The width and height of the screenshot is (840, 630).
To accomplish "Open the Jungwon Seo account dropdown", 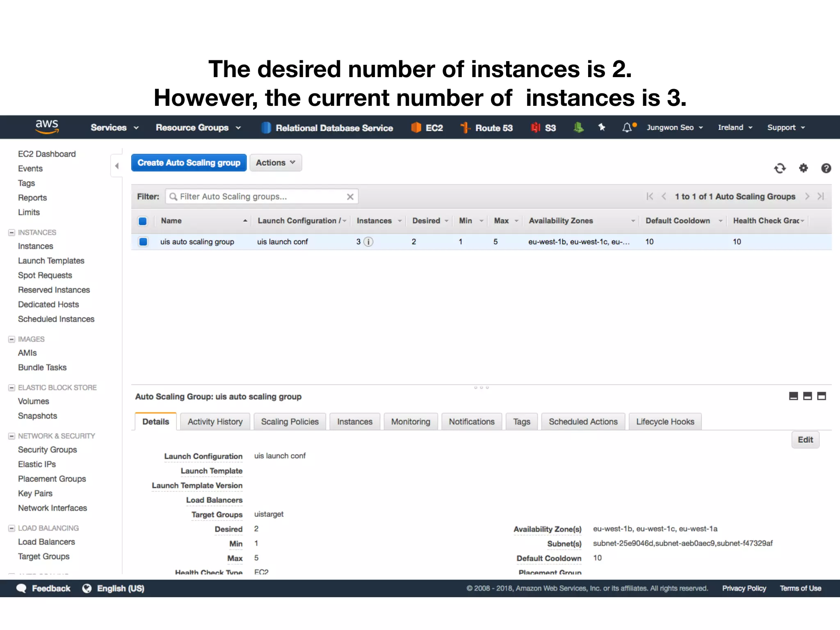I will [675, 128].
